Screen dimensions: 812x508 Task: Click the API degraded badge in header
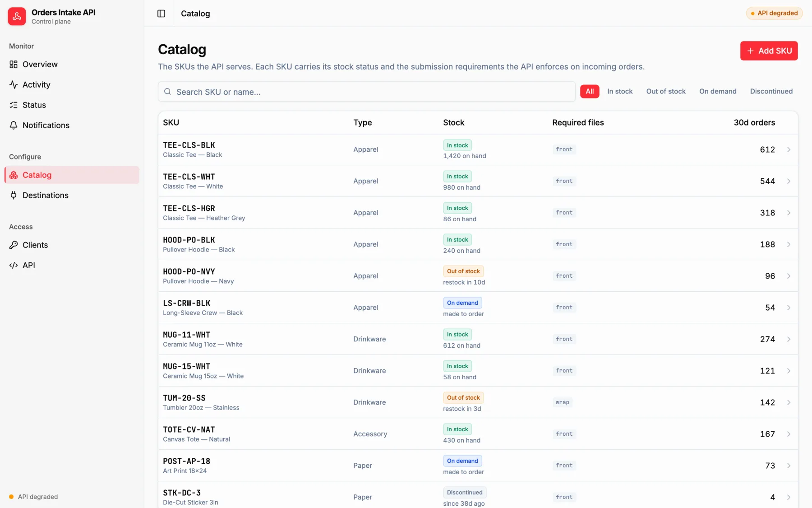774,13
